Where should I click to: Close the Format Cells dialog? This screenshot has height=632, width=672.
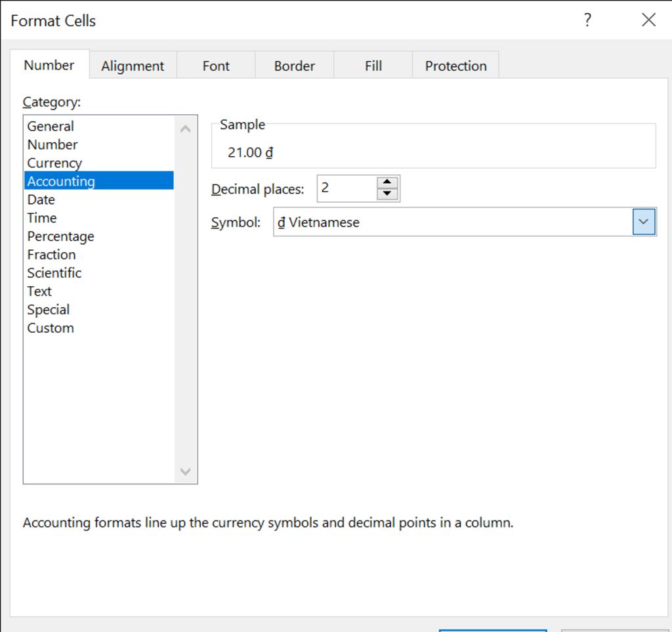point(648,20)
